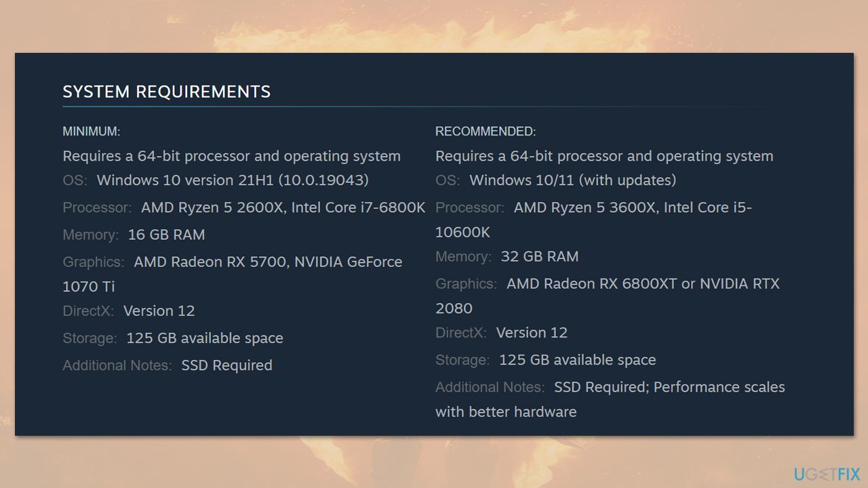The image size is (868, 488).
Task: Select the MINIMUM column label
Action: 92,131
